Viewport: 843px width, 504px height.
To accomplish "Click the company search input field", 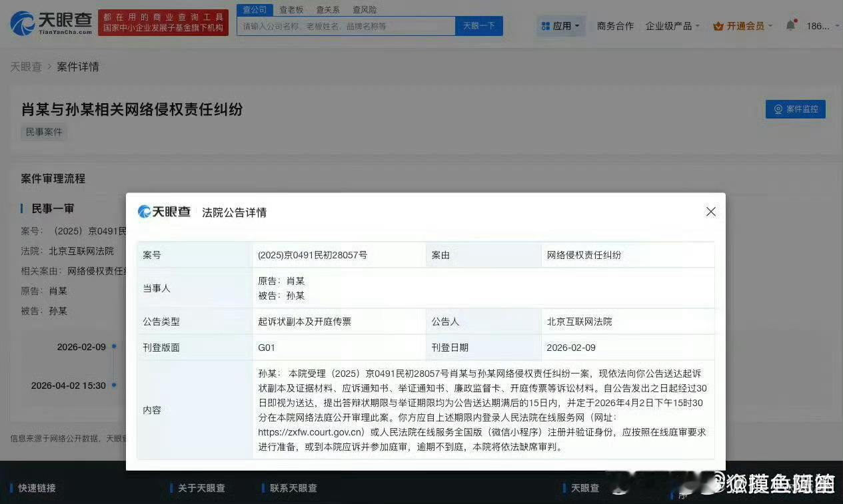I will pyautogui.click(x=345, y=25).
